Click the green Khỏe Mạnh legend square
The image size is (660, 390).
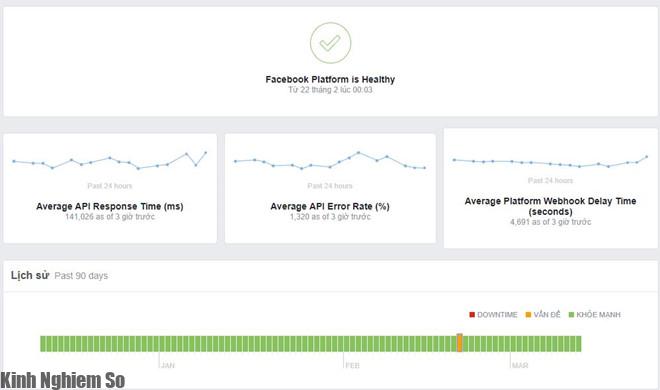click(571, 315)
